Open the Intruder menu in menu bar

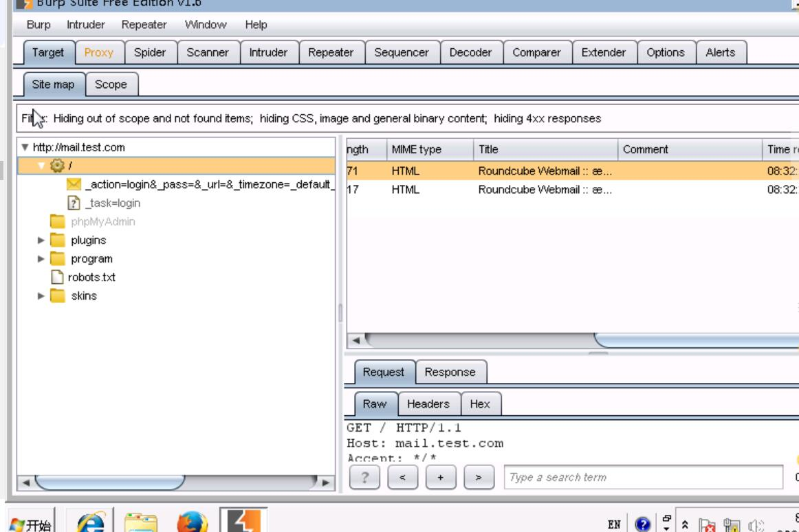(85, 25)
